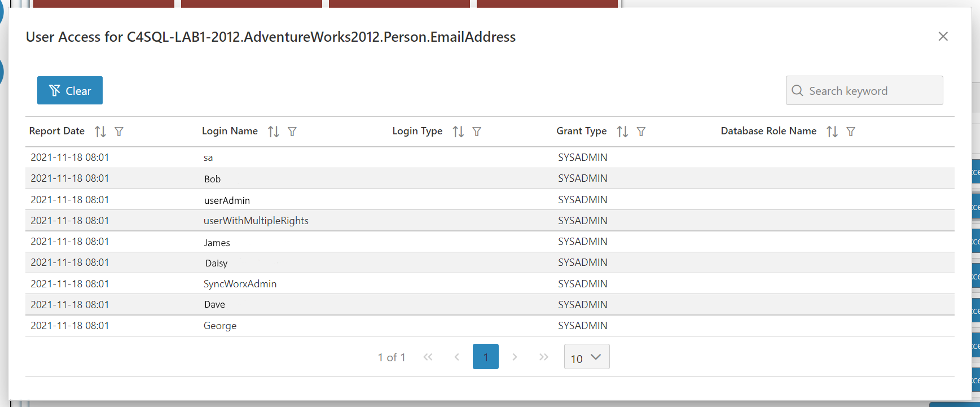Sort by Report Date column
The height and width of the screenshot is (407, 980).
(100, 132)
